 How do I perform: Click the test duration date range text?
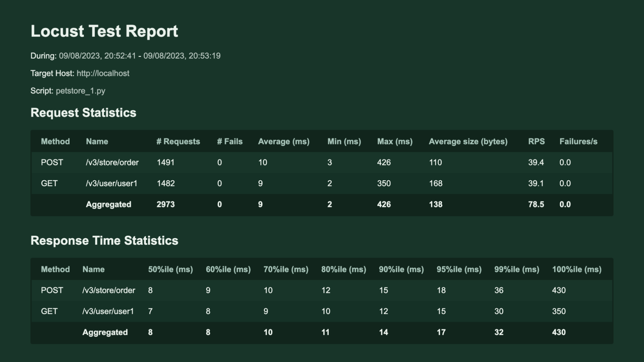pos(140,56)
